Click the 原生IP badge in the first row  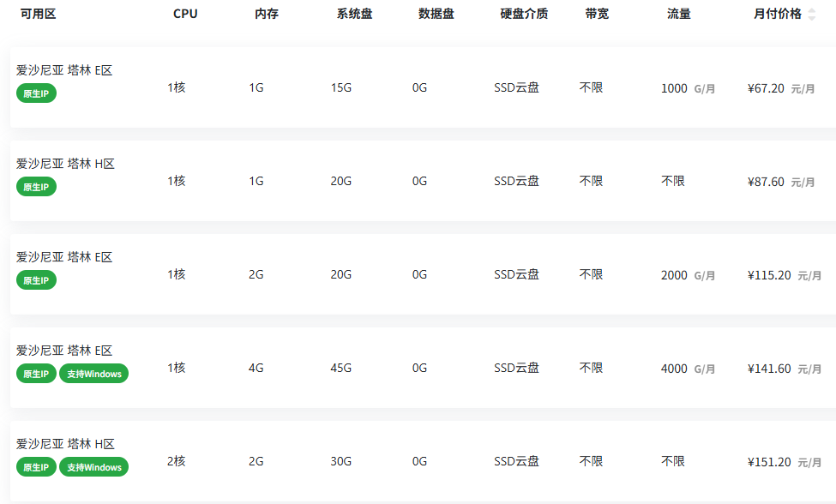(36, 93)
